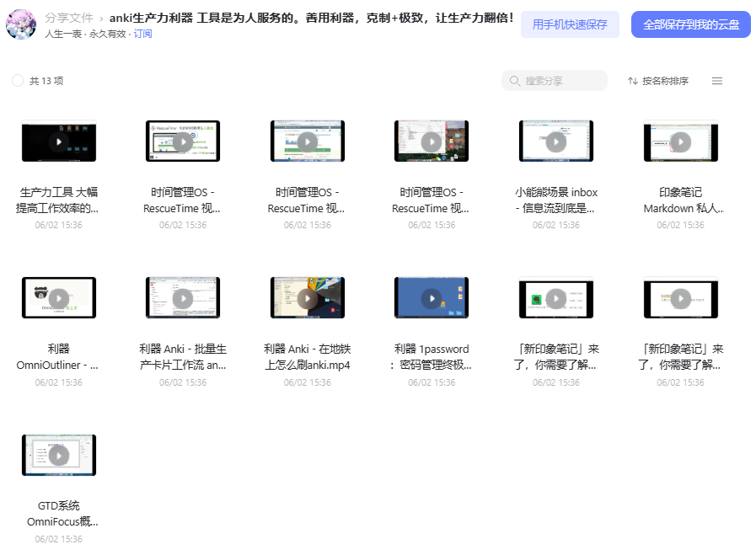Open 利器 Anki 在地铁上 video title
The height and width of the screenshot is (555, 756).
coord(307,357)
